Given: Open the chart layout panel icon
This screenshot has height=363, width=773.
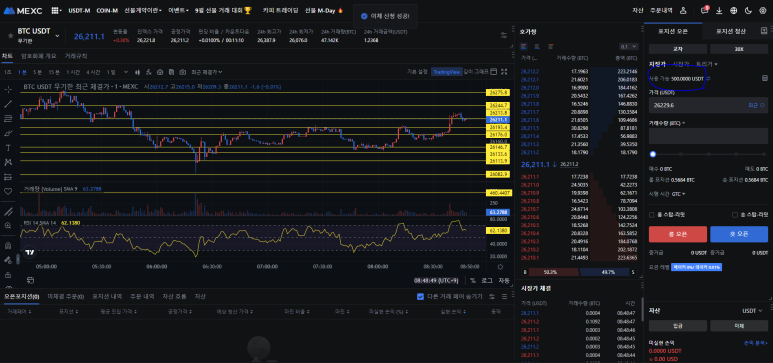Looking at the screenshot, I should coord(494,72).
